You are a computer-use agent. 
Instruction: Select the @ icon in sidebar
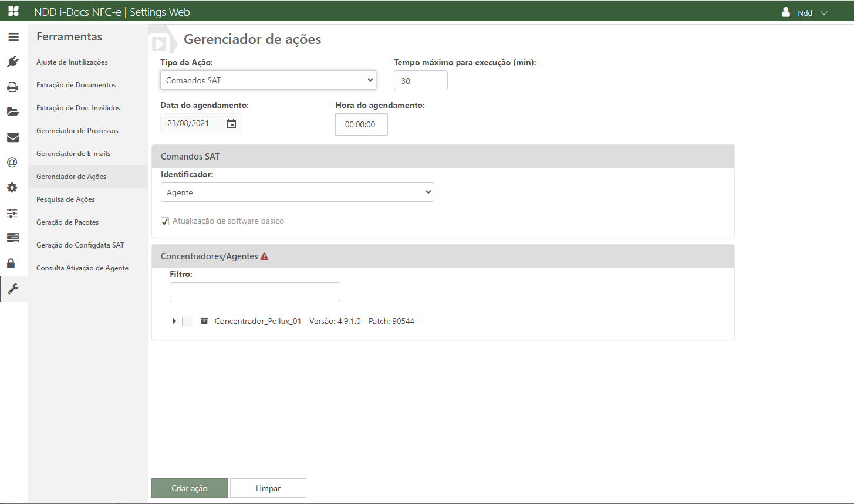tap(13, 163)
